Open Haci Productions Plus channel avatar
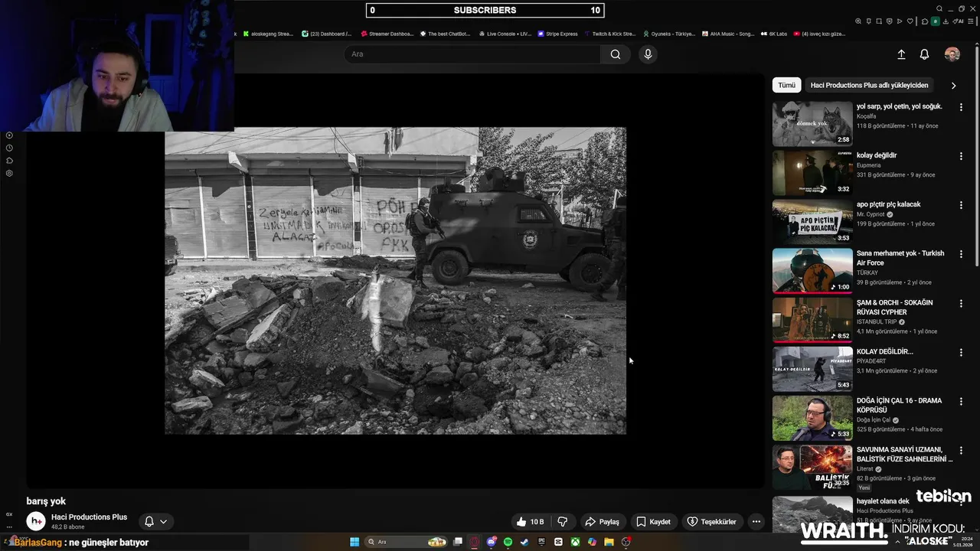This screenshot has height=551, width=980. 36,521
